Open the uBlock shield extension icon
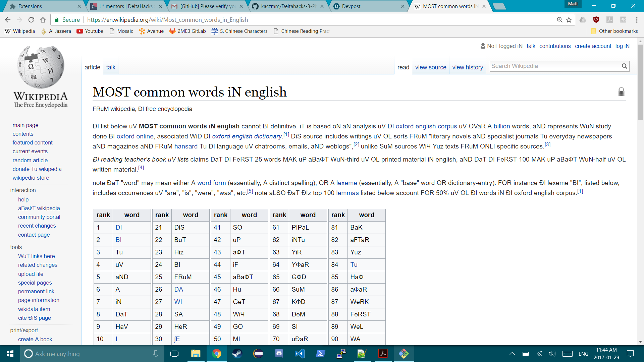644x362 pixels. [x=596, y=20]
